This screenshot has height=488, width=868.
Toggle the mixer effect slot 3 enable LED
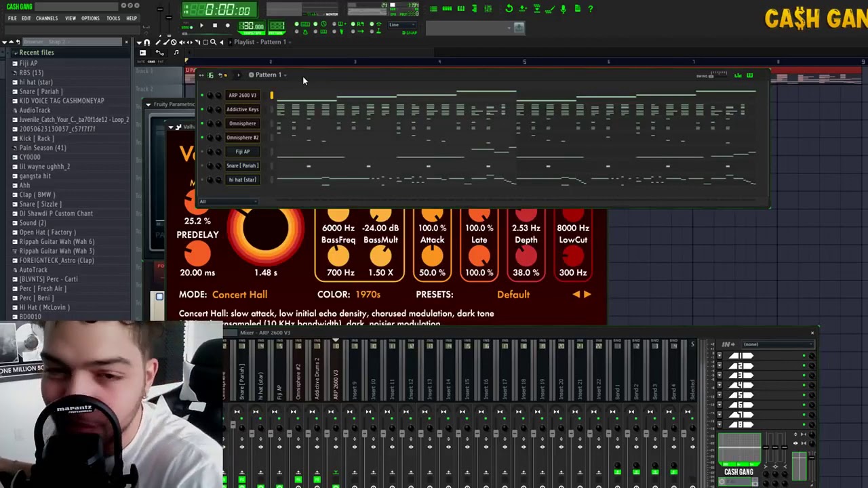(x=804, y=375)
